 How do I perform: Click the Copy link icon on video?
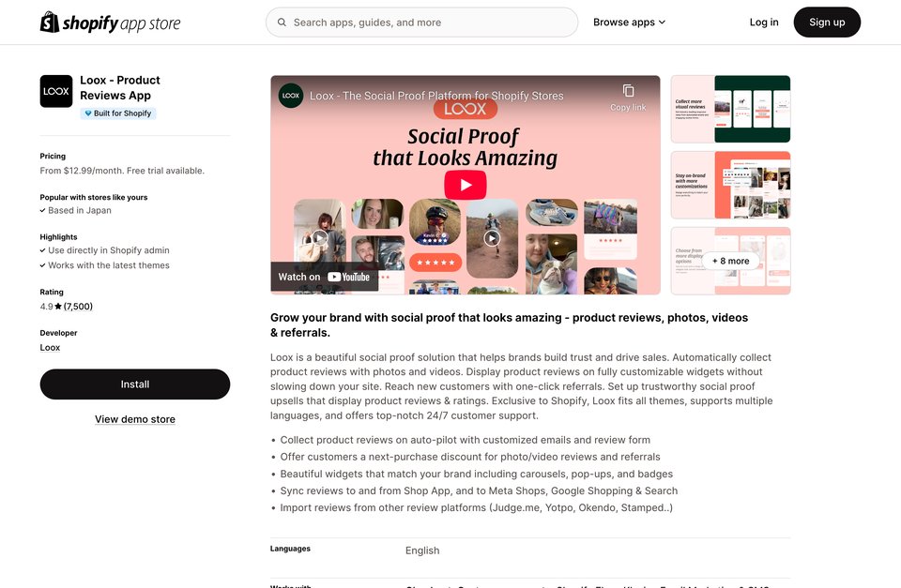point(628,91)
